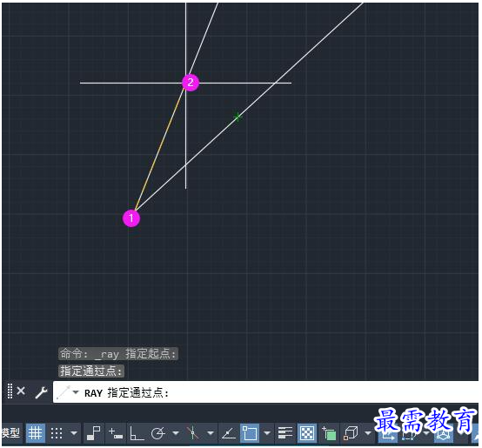482x448 pixels.
Task: Toggle dynamic input icon
Action: point(116,433)
